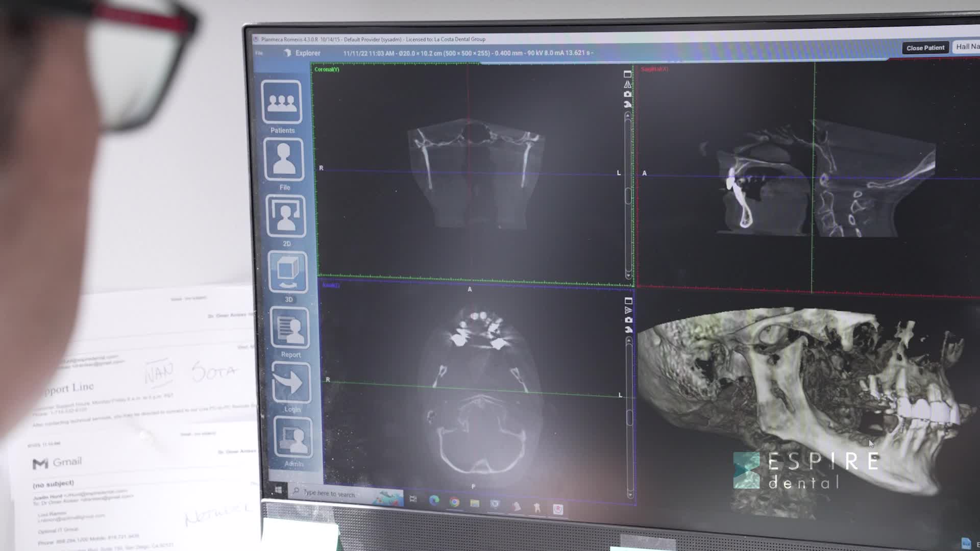Open the Romexis red R taskbar icon

pyautogui.click(x=557, y=509)
